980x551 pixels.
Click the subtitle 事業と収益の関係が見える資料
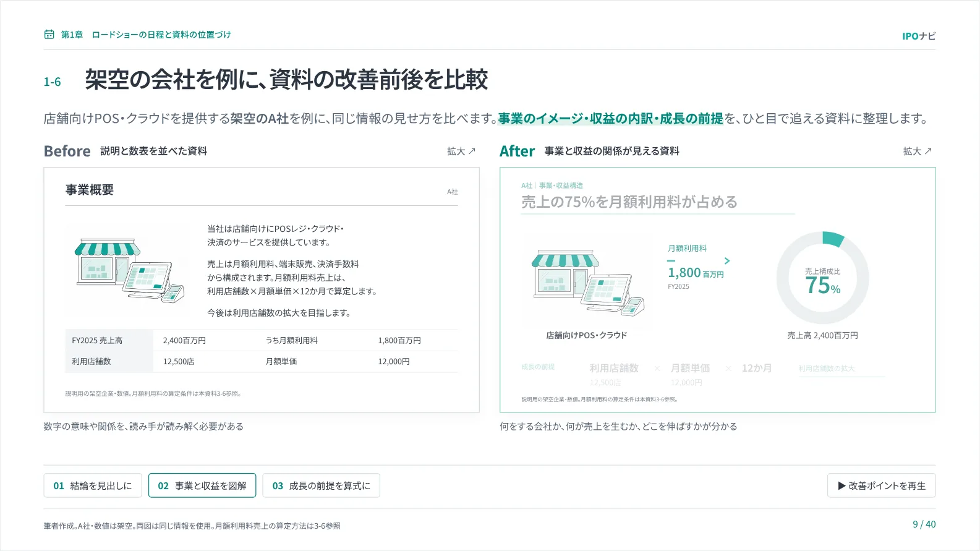[612, 151]
